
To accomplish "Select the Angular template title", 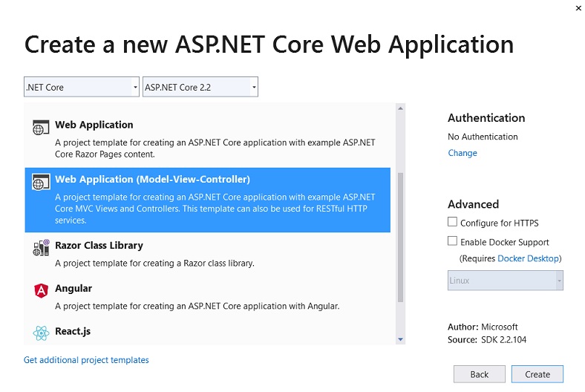I will point(73,288).
